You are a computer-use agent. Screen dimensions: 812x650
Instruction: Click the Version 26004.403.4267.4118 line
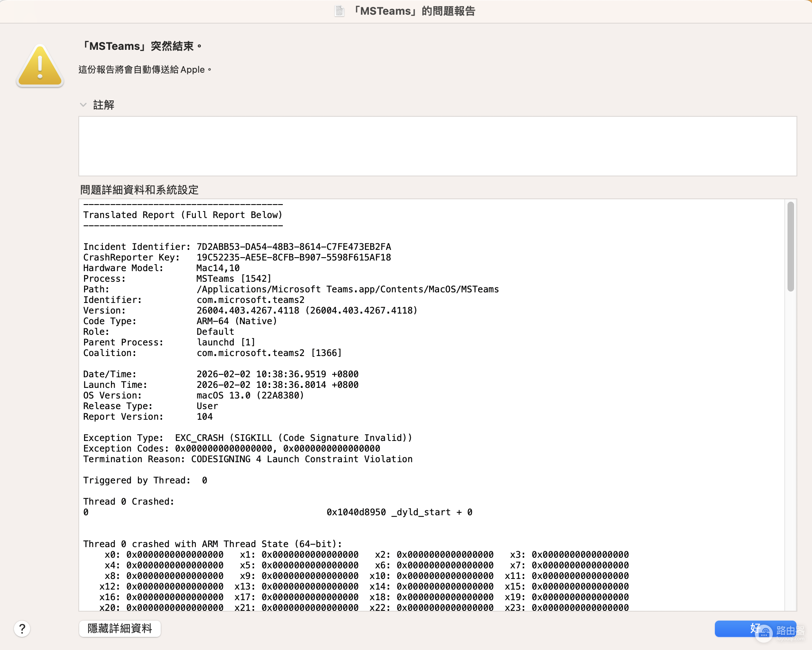click(x=251, y=310)
